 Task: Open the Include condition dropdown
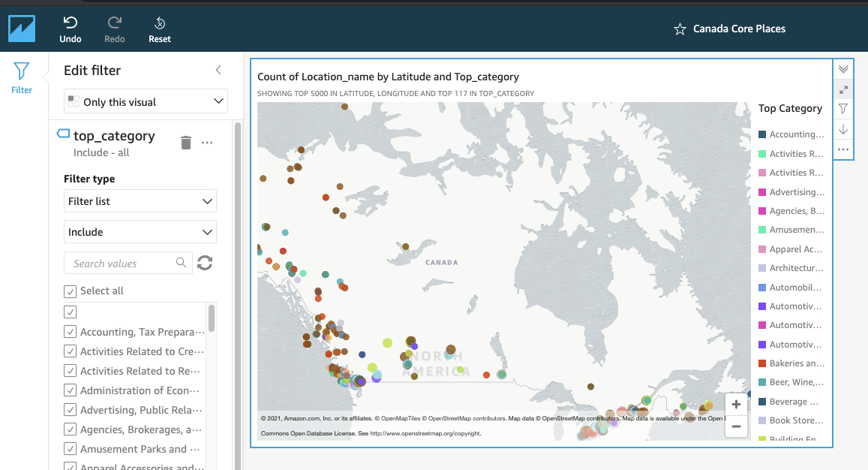(x=140, y=232)
